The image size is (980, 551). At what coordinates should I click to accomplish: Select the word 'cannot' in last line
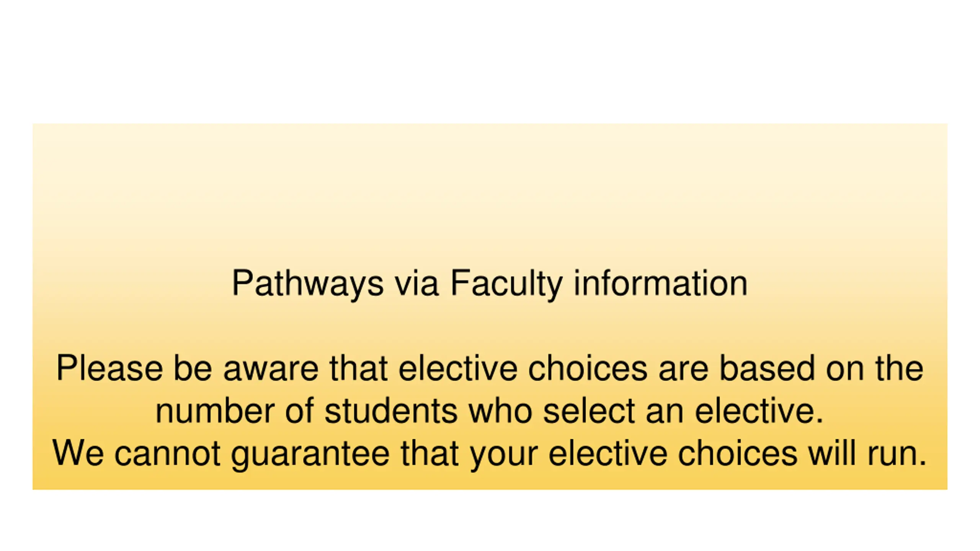tap(167, 453)
